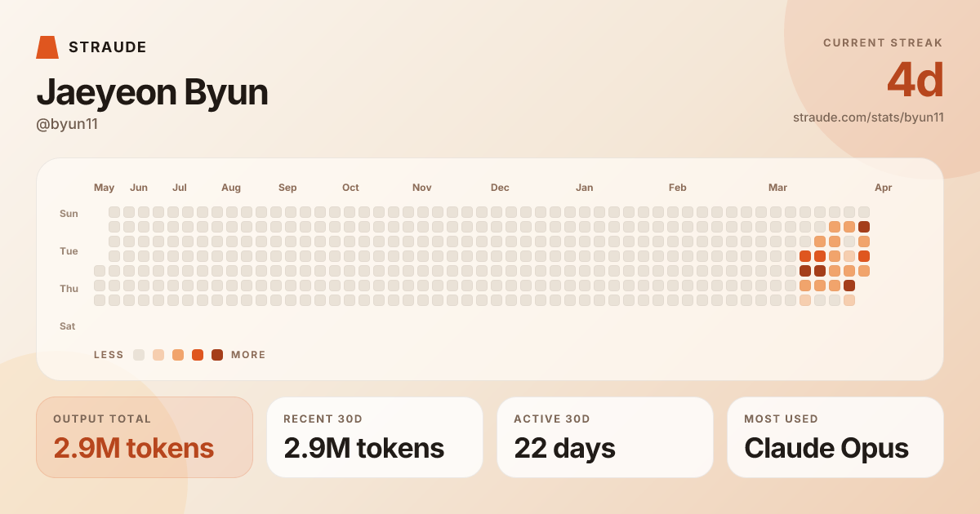Screen dimensions: 980x514
Task: Select the Output Total tokens card
Action: [x=145, y=437]
